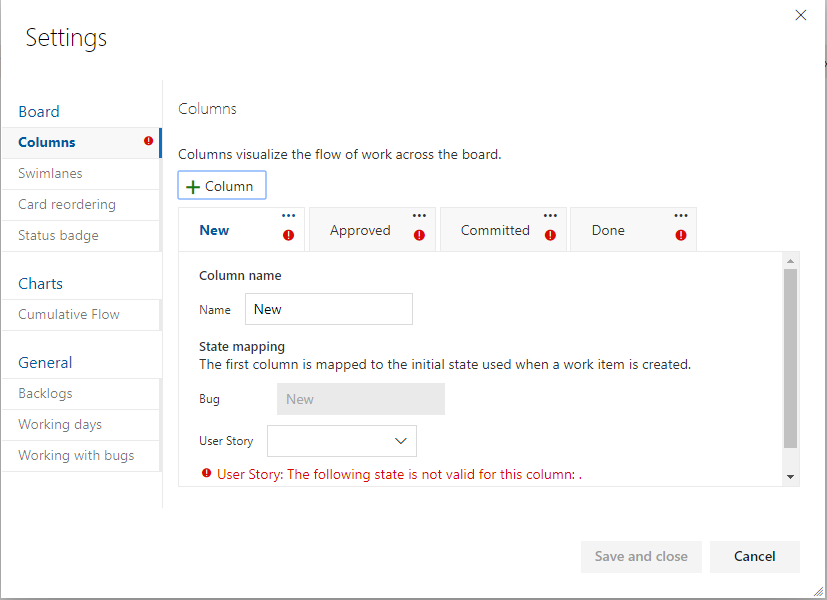Screen dimensions: 827x600
Task: Open Cumulative Flow chart settings
Action: [x=81, y=315]
